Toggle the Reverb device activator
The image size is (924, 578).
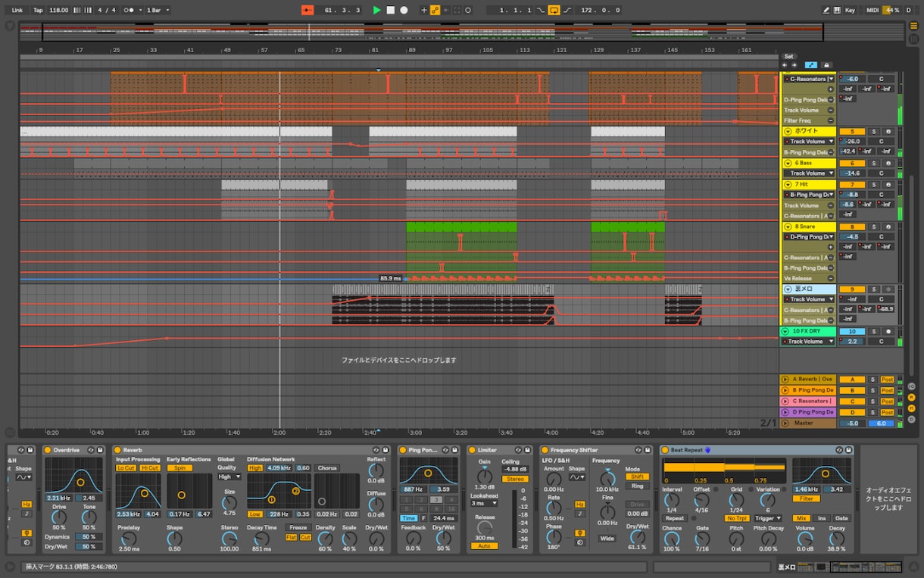click(118, 450)
